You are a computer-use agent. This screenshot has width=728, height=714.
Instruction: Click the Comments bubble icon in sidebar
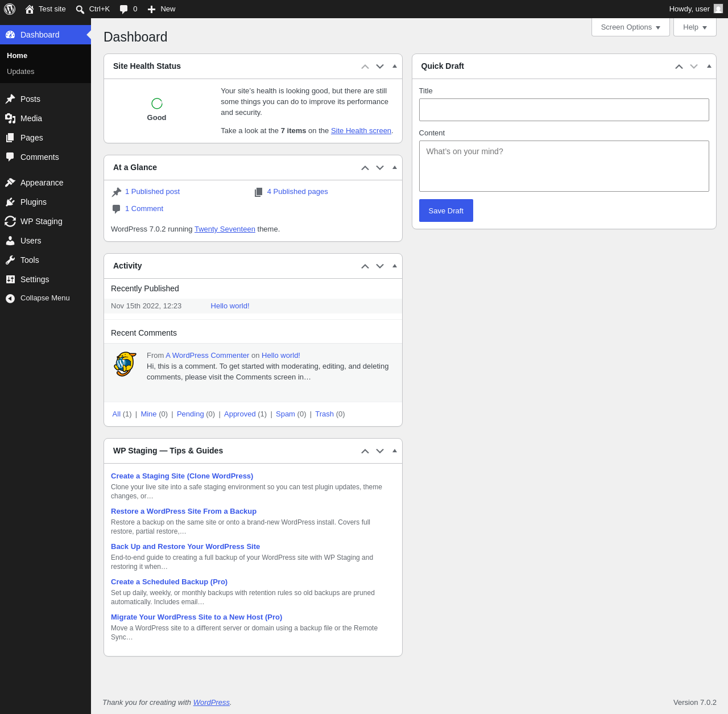point(10,157)
